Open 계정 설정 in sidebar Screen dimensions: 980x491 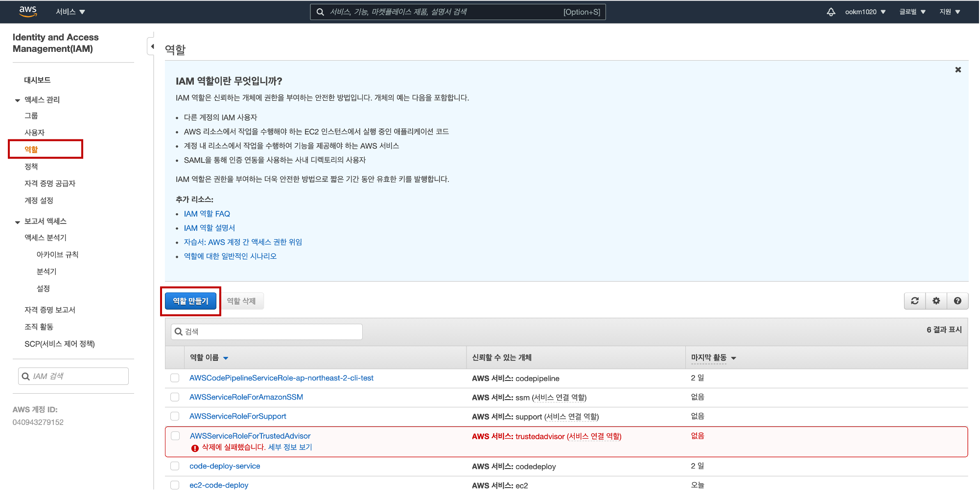pyautogui.click(x=39, y=201)
